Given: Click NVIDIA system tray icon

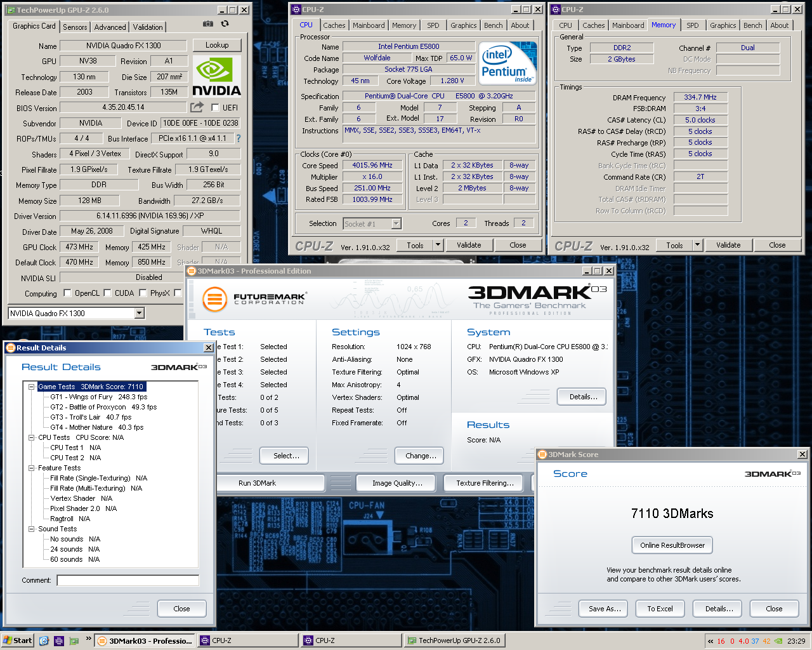Looking at the screenshot, I should coord(778,641).
